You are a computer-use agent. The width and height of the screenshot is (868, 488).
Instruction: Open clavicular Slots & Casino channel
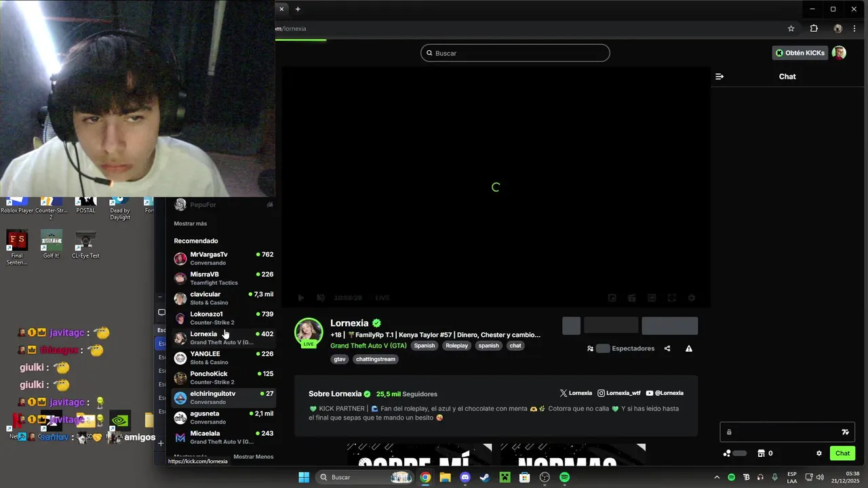(223, 298)
